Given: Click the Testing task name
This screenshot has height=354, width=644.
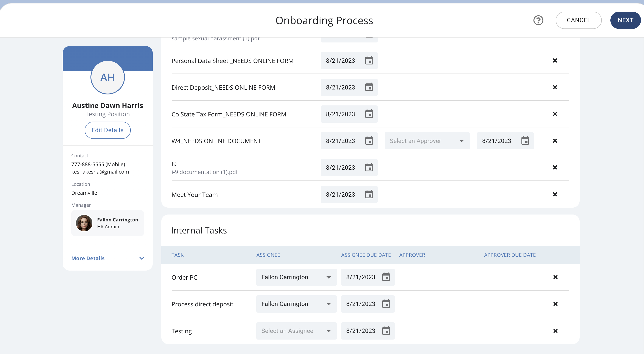Looking at the screenshot, I should (182, 331).
